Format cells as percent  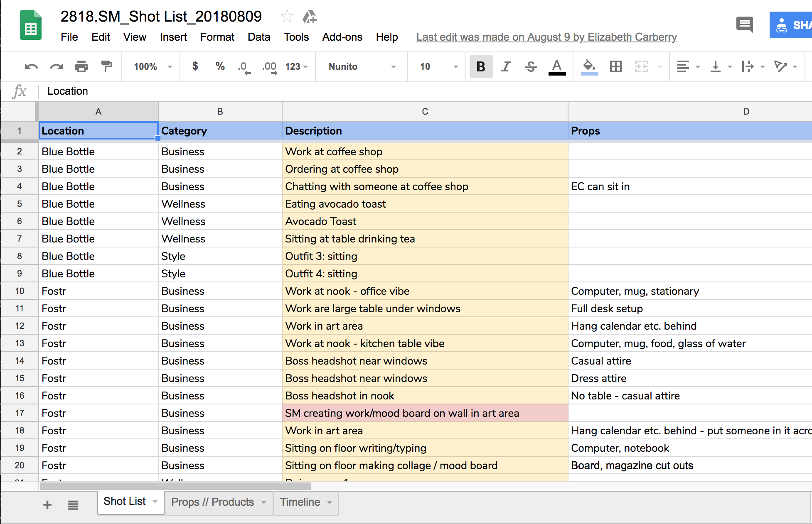point(220,66)
